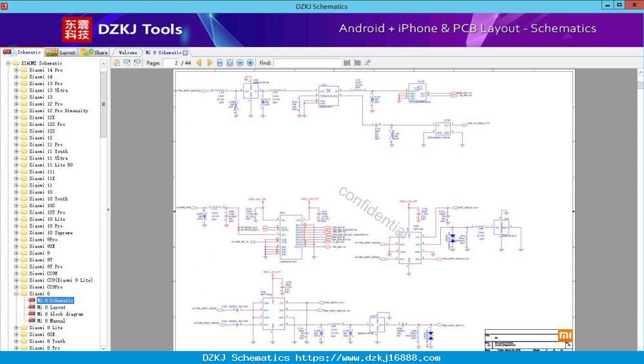Expand the Xiaomi 14 Pro folder
Screen dimensions: 644x364
point(16,70)
